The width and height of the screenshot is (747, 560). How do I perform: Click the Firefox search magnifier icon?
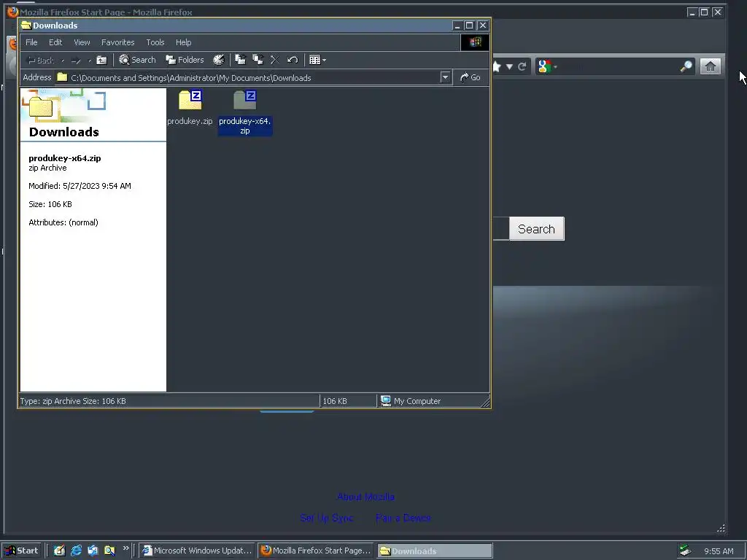tap(686, 66)
